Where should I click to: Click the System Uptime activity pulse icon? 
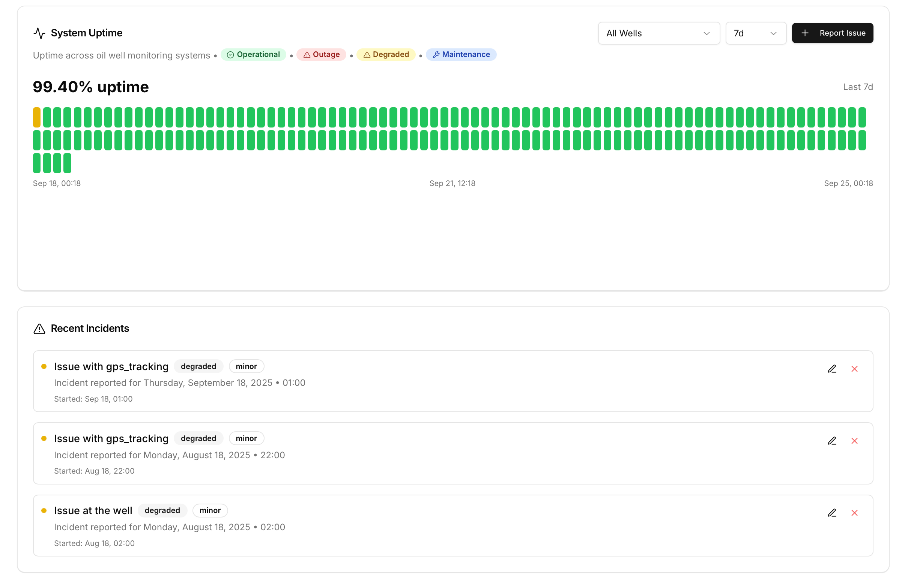click(x=39, y=33)
